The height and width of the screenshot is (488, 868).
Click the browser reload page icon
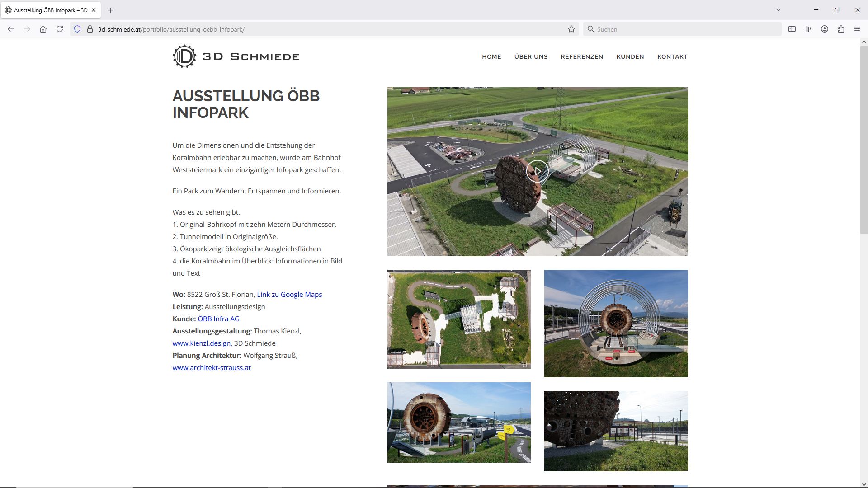tap(60, 29)
